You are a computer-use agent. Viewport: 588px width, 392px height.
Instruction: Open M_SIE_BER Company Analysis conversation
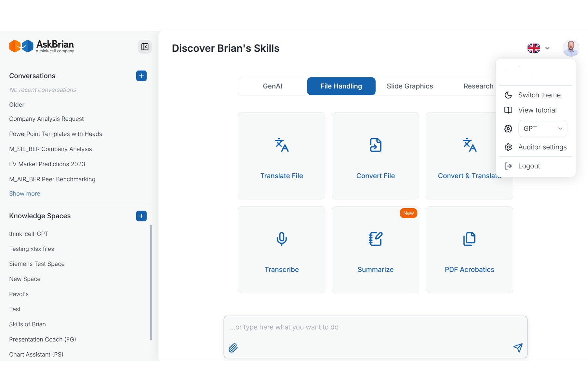pos(50,149)
